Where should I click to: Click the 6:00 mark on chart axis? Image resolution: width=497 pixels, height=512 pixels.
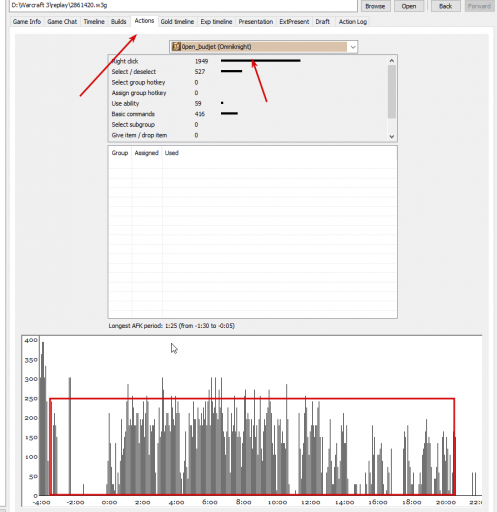point(210,502)
